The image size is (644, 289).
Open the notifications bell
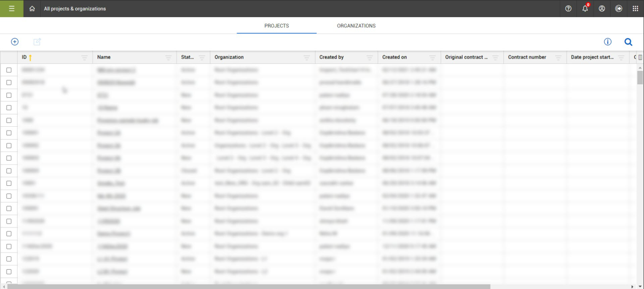tap(585, 9)
